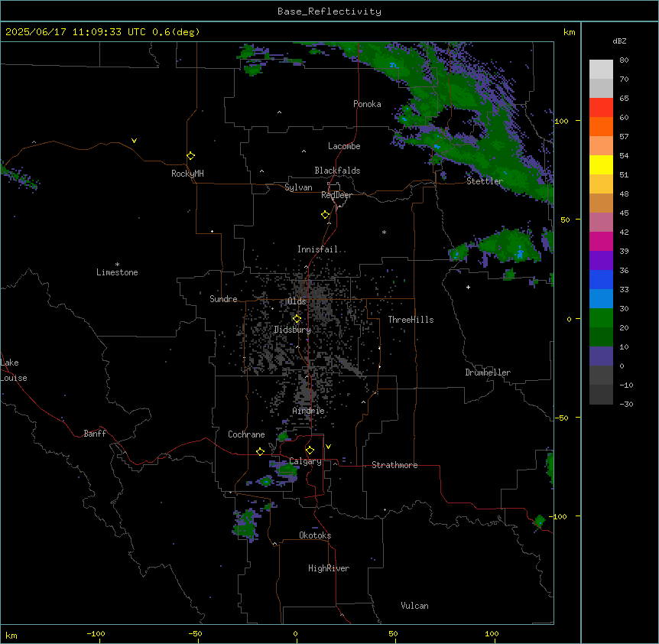The image size is (659, 644).
Task: Click the Limestone label
Action: click(117, 272)
